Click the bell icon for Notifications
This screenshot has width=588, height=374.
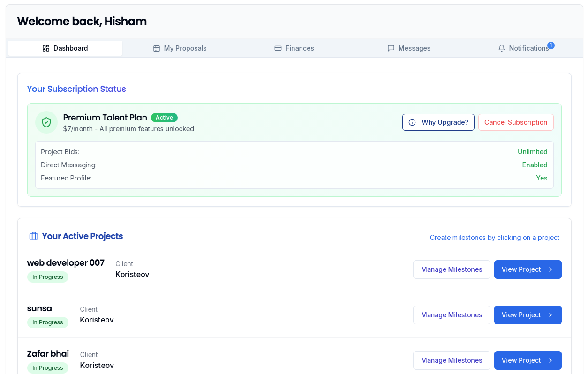[x=502, y=48]
